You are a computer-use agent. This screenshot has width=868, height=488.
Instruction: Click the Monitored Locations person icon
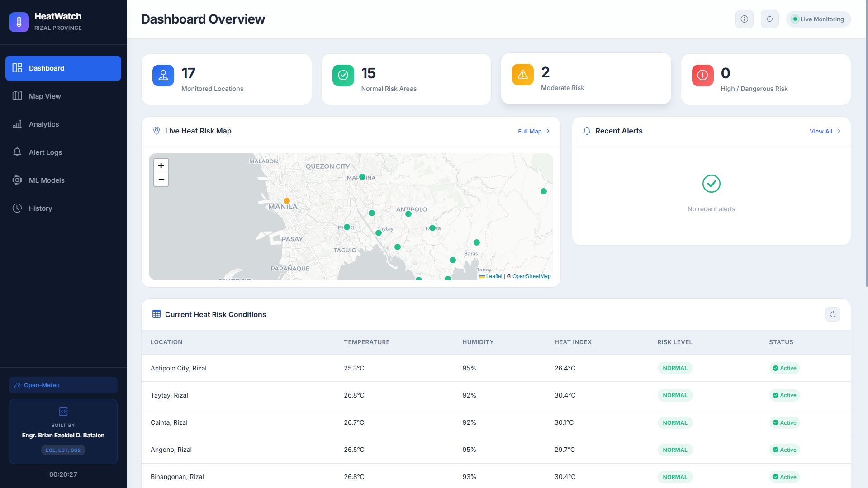pyautogui.click(x=163, y=76)
